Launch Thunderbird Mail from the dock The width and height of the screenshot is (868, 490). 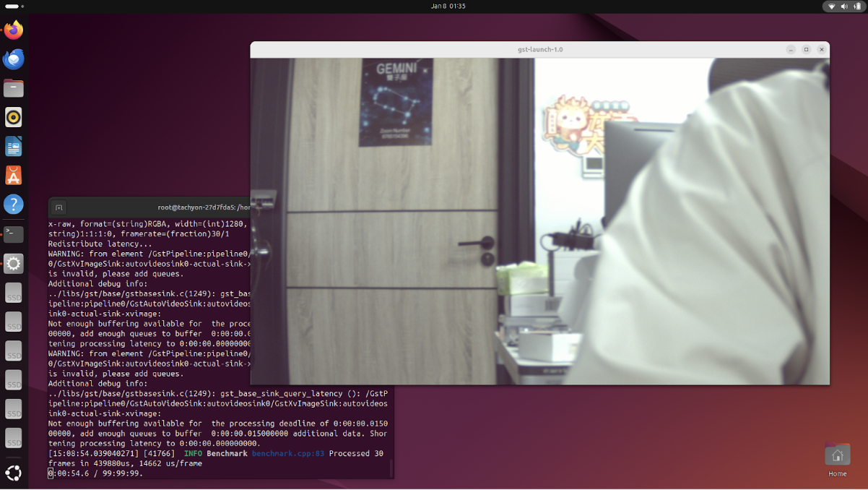[14, 59]
